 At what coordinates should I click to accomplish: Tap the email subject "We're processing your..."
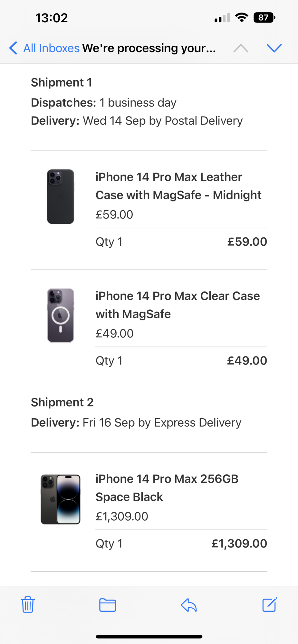point(149,48)
